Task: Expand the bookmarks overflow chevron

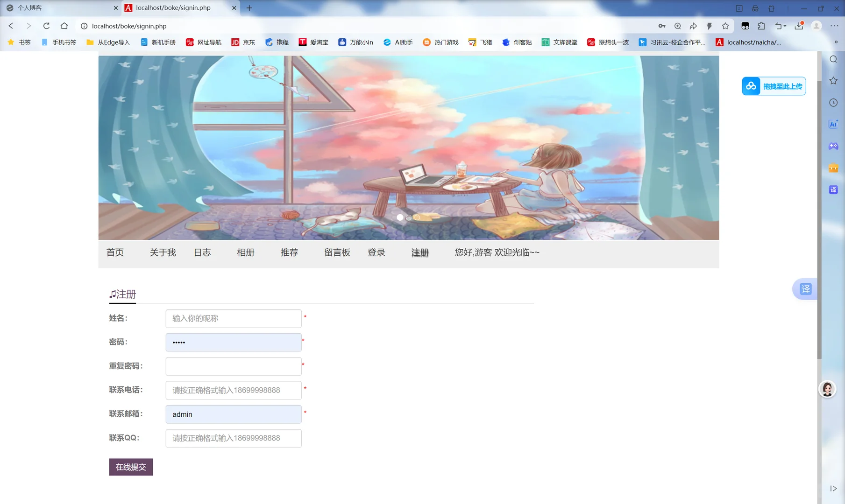Action: (x=835, y=42)
